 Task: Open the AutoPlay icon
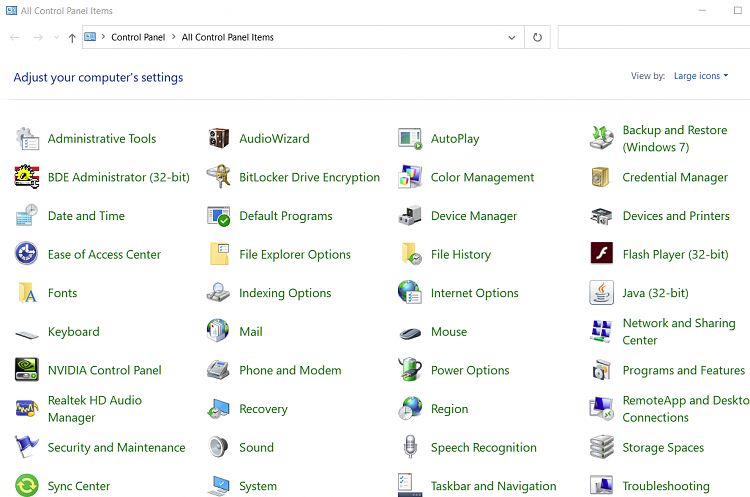(410, 139)
